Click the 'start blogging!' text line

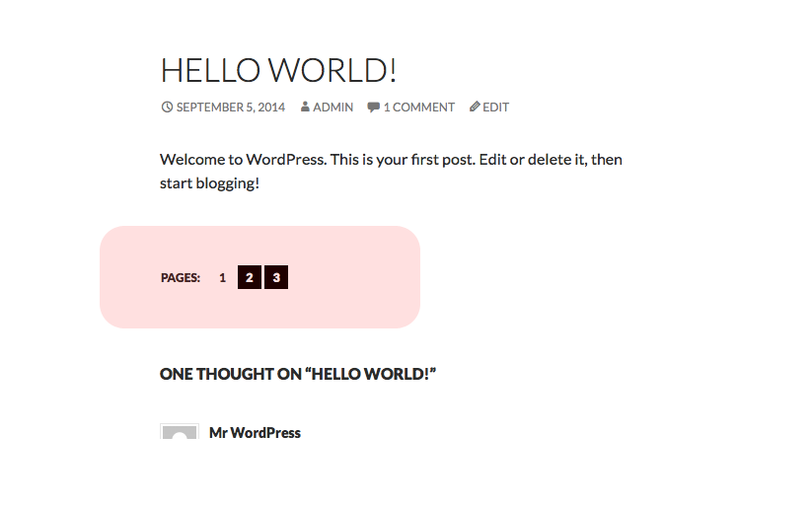pos(209,183)
